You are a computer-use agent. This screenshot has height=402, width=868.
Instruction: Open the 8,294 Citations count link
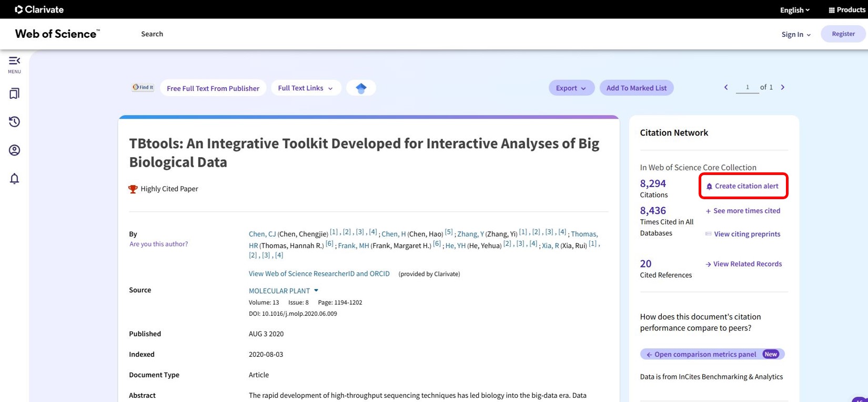(653, 183)
